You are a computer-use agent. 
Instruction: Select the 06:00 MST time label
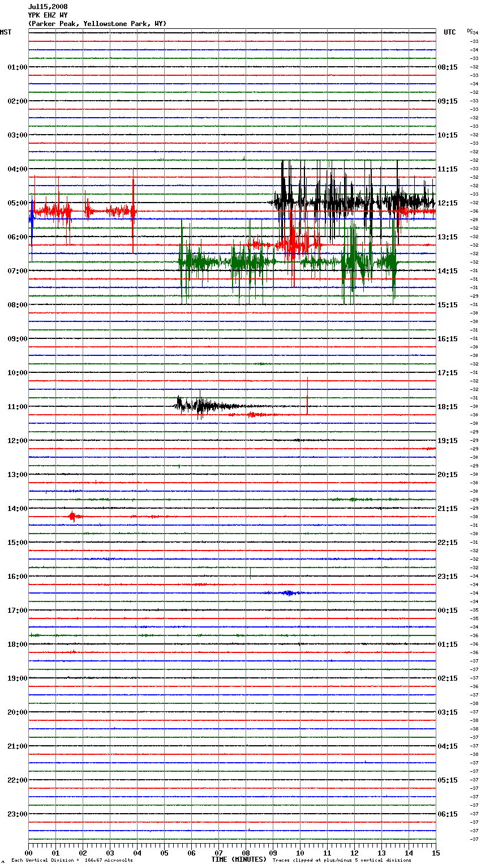tap(18, 237)
